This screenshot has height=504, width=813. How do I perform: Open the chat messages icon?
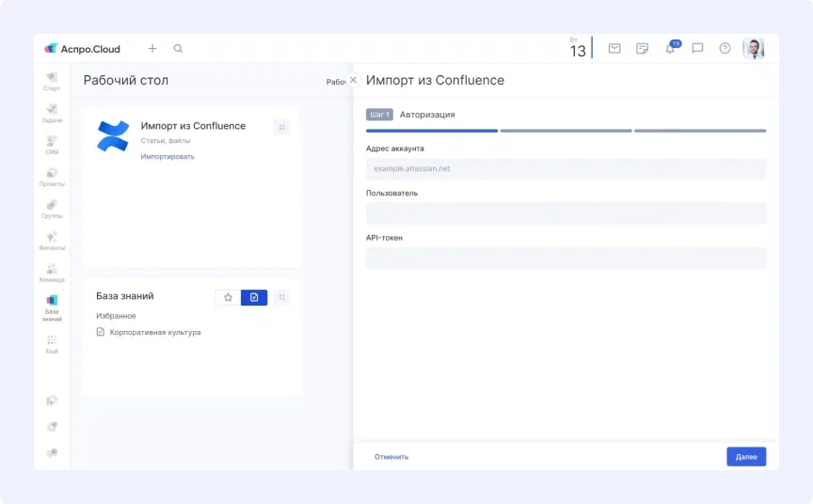click(x=697, y=49)
